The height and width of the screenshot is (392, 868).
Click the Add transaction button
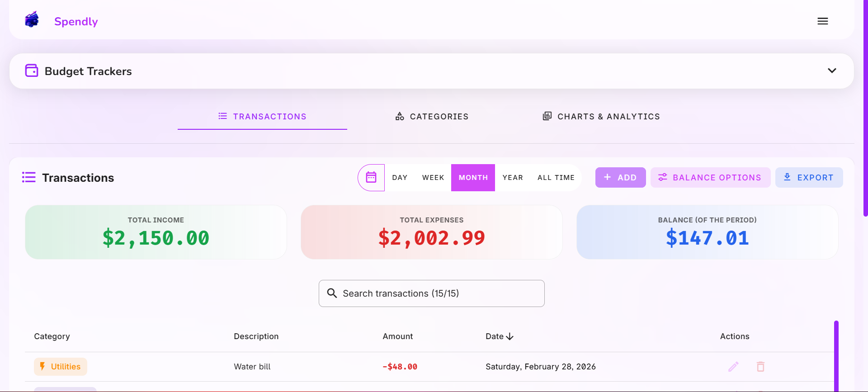coord(620,178)
